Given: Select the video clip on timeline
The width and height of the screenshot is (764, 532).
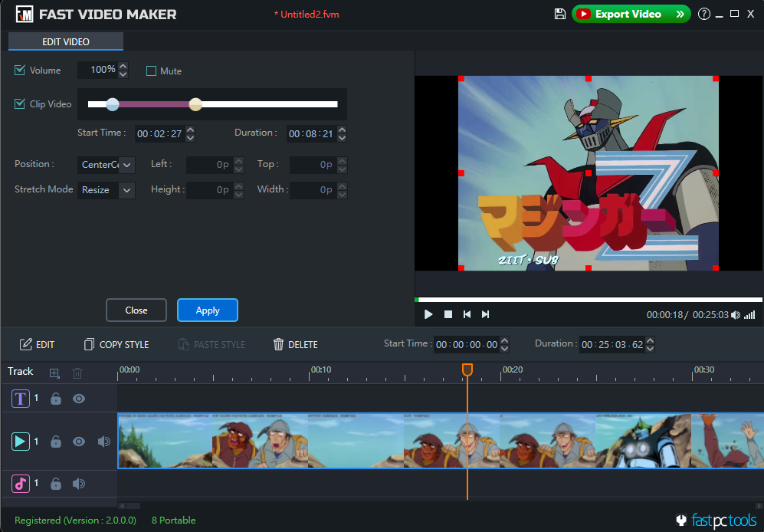Looking at the screenshot, I should [x=441, y=442].
